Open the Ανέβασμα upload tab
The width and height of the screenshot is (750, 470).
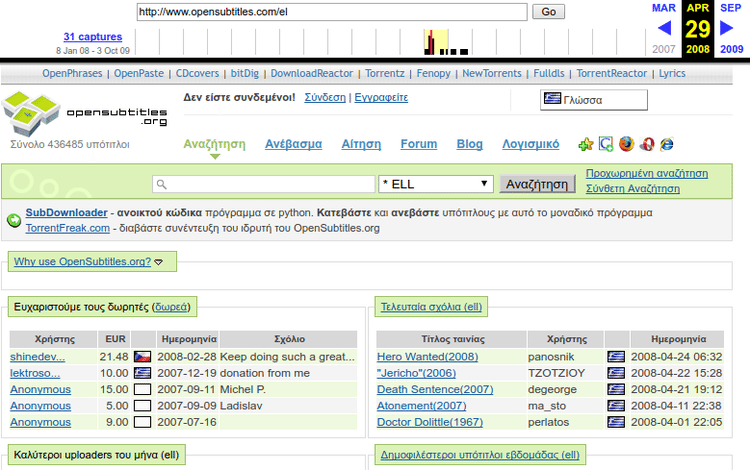coord(294,144)
